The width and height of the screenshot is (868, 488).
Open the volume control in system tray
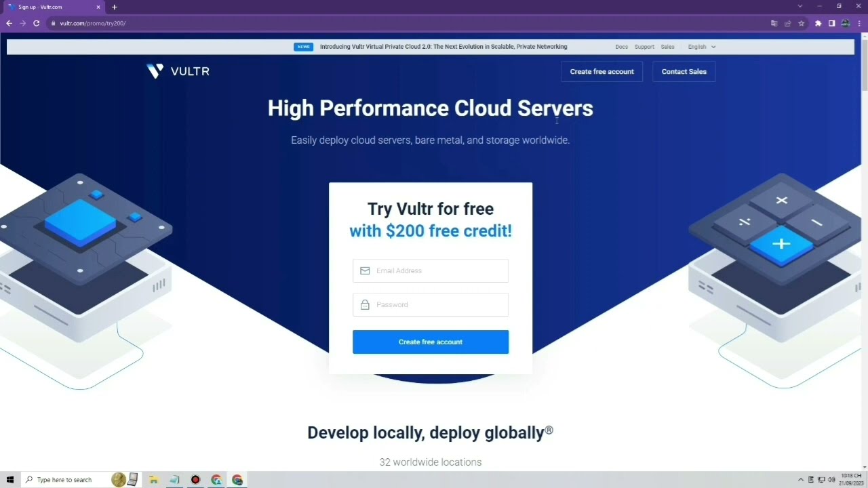tap(831, 480)
